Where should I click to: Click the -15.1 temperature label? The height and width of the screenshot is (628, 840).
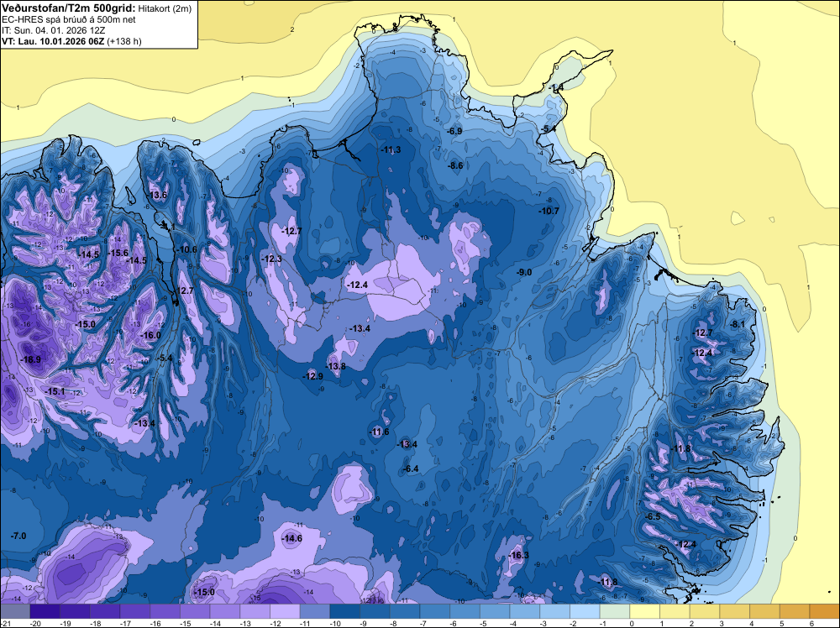55,392
